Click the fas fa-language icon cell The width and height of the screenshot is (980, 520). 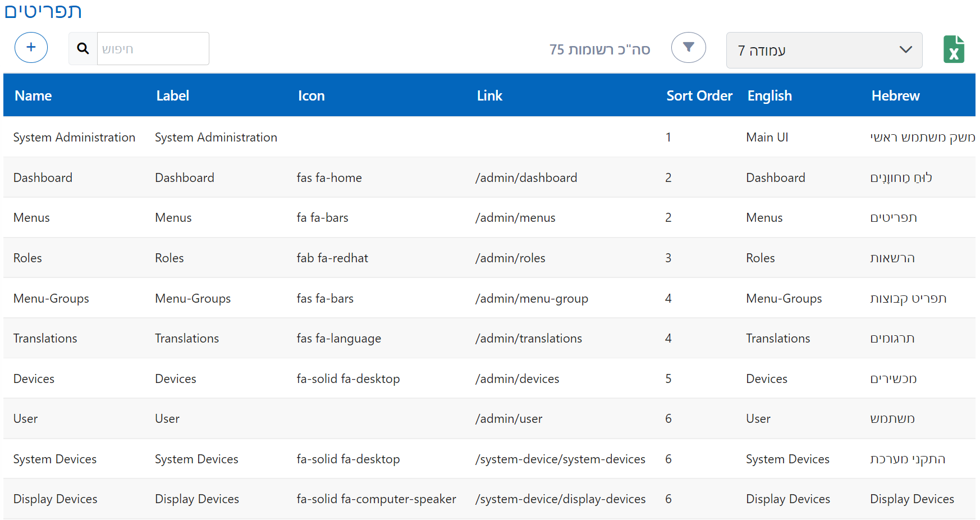point(338,339)
